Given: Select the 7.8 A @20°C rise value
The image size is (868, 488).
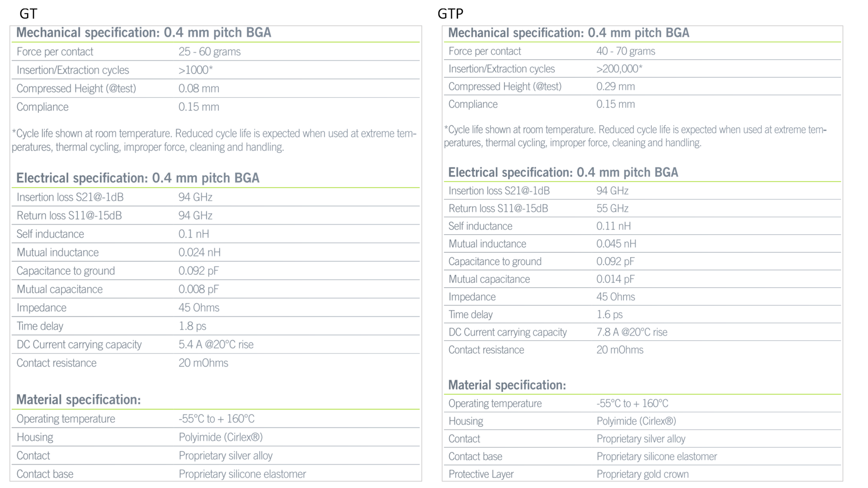Looking at the screenshot, I should click(x=632, y=332).
